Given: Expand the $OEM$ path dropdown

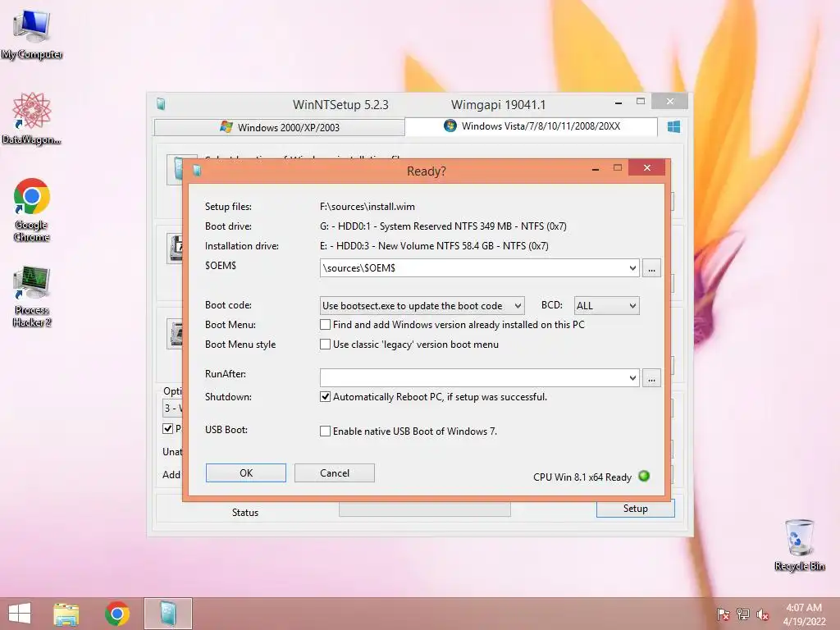Looking at the screenshot, I should [632, 268].
